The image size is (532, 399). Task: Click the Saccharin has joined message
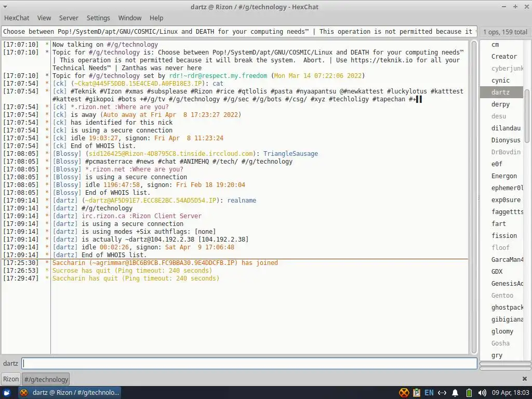pyautogui.click(x=165, y=262)
